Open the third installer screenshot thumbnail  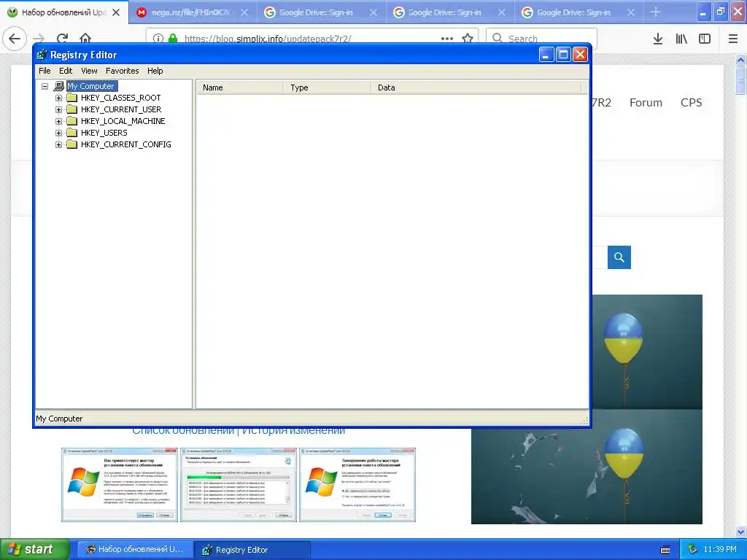(x=357, y=485)
